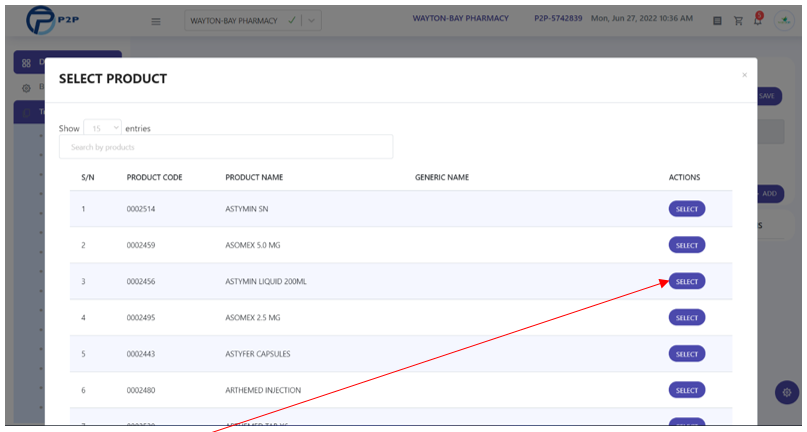Select ARTHEMED INJECTION product
The image size is (807, 432).
(x=687, y=390)
